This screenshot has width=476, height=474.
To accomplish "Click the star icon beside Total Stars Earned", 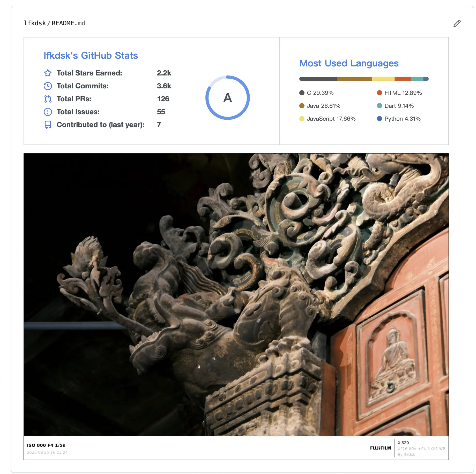I will point(48,73).
